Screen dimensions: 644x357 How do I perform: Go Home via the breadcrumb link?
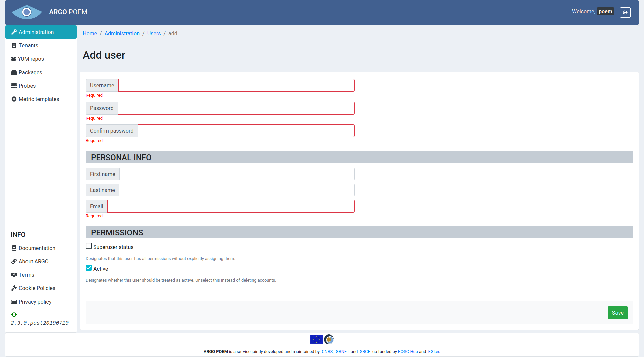(x=90, y=33)
